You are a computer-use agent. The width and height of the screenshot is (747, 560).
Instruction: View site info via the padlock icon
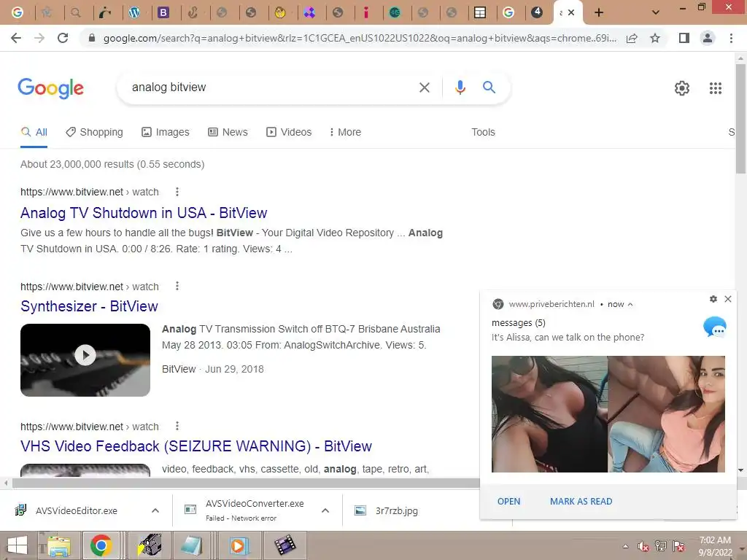coord(92,38)
